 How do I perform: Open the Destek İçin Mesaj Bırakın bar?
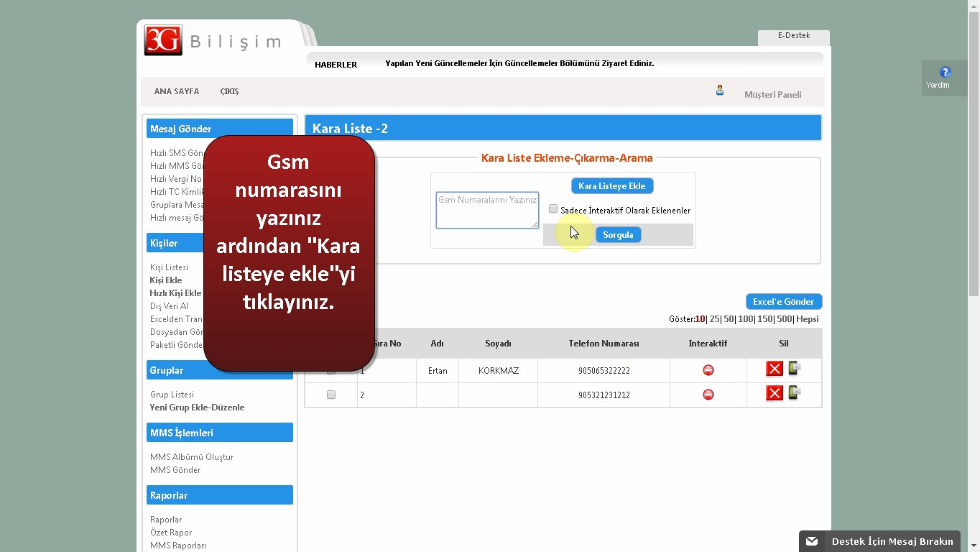point(879,541)
